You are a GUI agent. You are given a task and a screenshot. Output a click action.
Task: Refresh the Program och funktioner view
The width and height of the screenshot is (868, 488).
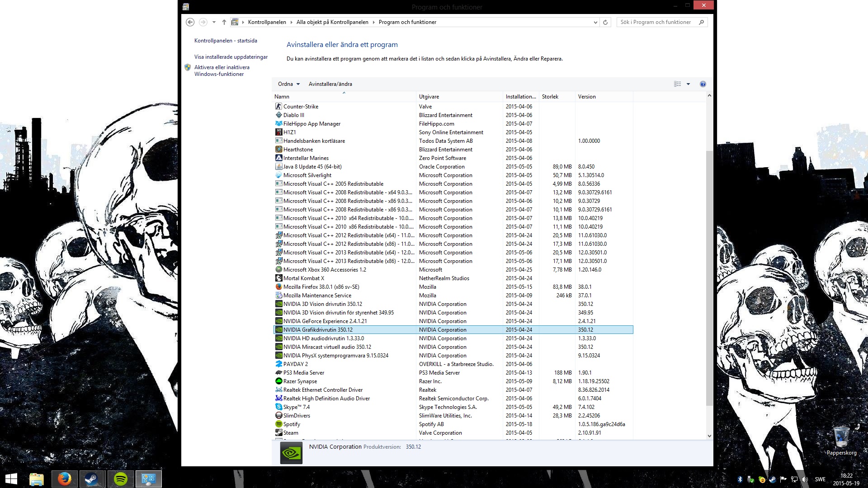[605, 22]
